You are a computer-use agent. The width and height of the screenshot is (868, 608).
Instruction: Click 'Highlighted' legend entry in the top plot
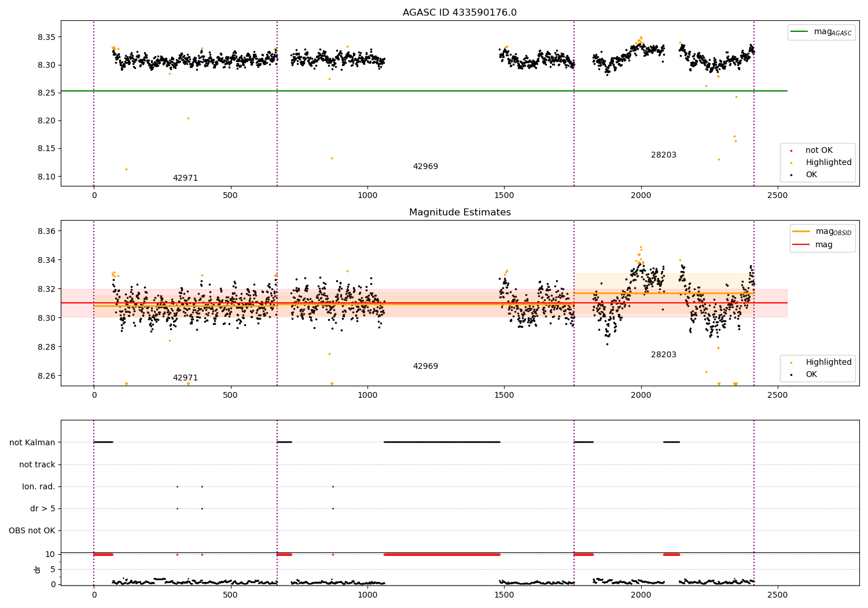point(822,163)
